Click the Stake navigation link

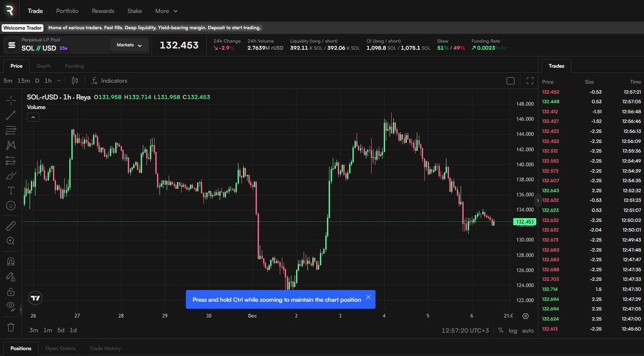(134, 11)
